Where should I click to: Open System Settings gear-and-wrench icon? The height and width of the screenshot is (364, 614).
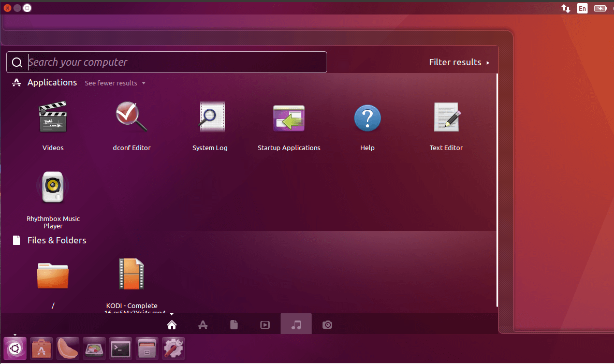(173, 349)
